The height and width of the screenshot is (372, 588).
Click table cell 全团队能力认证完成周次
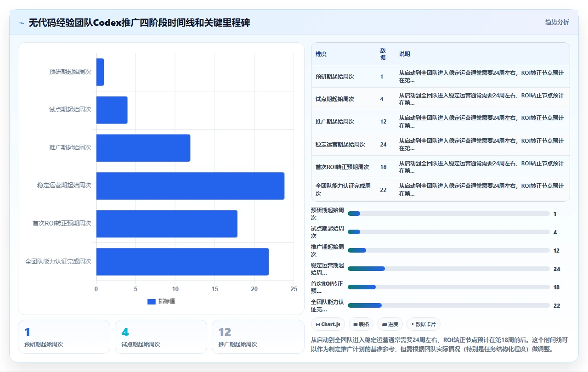click(344, 190)
